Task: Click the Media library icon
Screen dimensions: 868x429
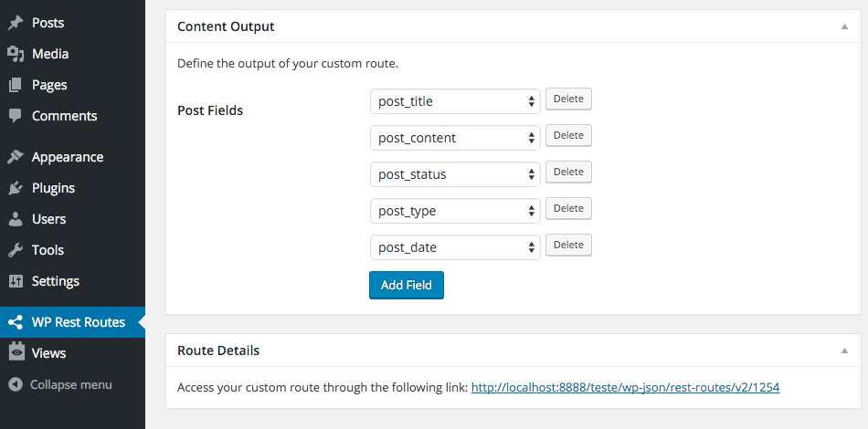Action: pos(16,54)
